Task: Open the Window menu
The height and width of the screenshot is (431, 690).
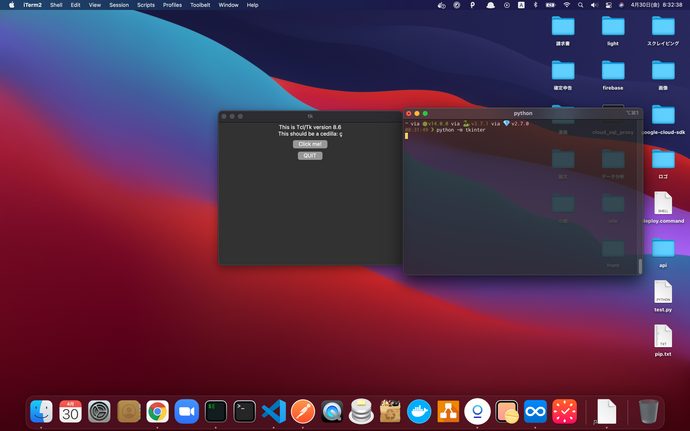Action: click(228, 5)
